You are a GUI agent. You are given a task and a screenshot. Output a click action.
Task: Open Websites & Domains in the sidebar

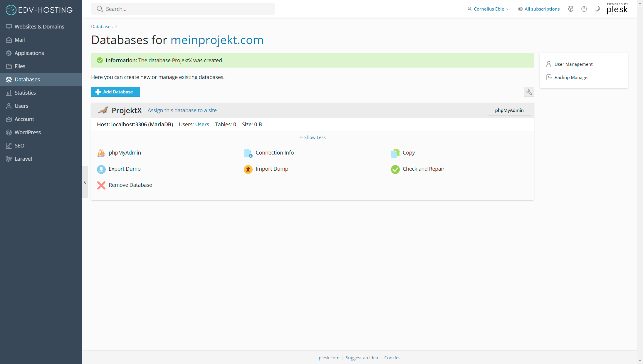39,27
